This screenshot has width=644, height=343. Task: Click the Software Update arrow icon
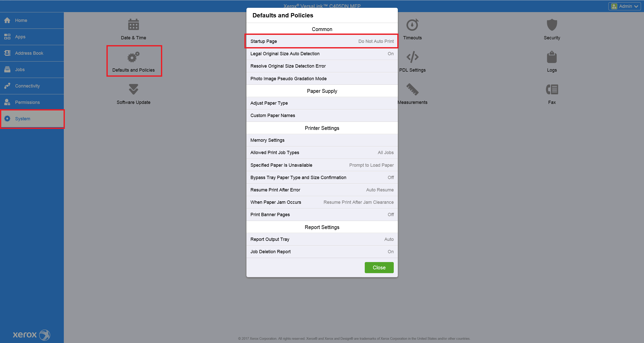click(x=133, y=90)
